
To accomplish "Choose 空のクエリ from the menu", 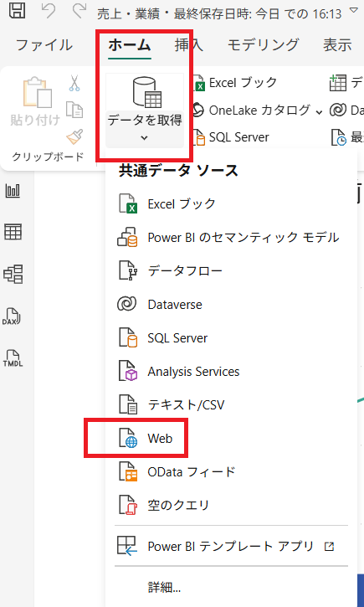I will coord(231,505).
